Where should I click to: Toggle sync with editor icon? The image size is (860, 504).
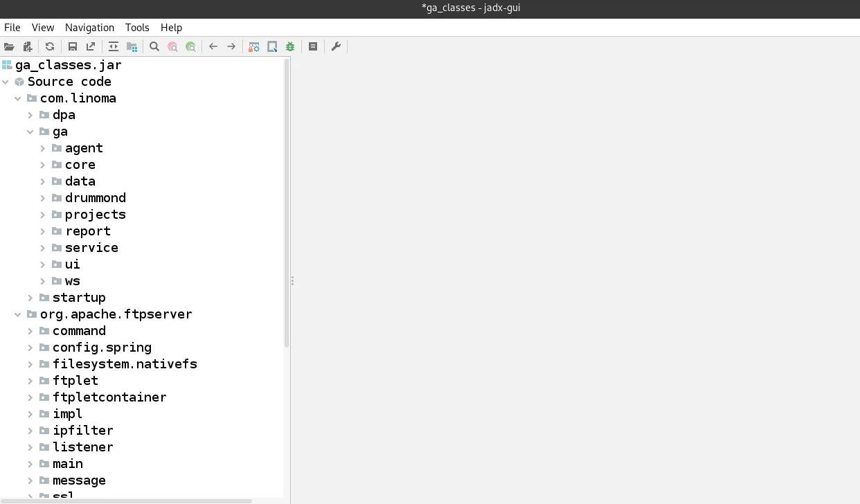point(113,46)
